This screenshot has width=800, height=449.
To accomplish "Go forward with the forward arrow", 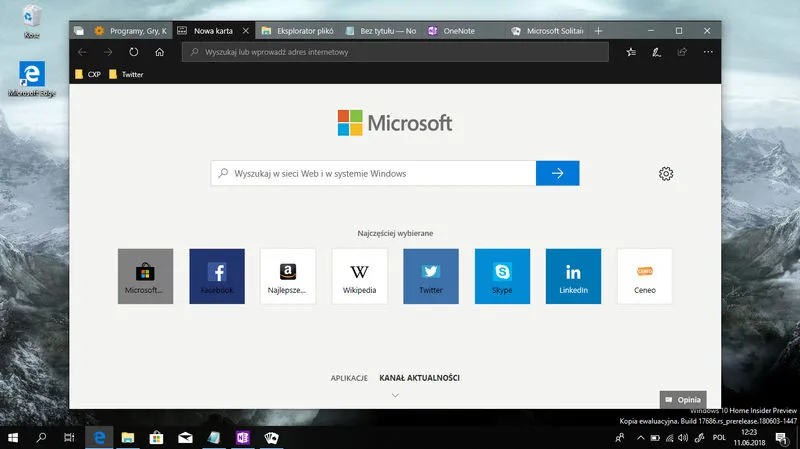I will coord(108,52).
